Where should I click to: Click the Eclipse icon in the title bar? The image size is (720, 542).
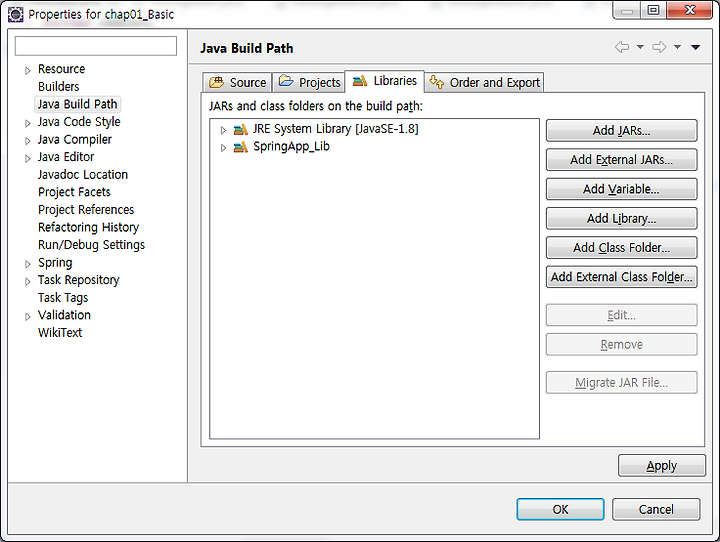click(15, 14)
